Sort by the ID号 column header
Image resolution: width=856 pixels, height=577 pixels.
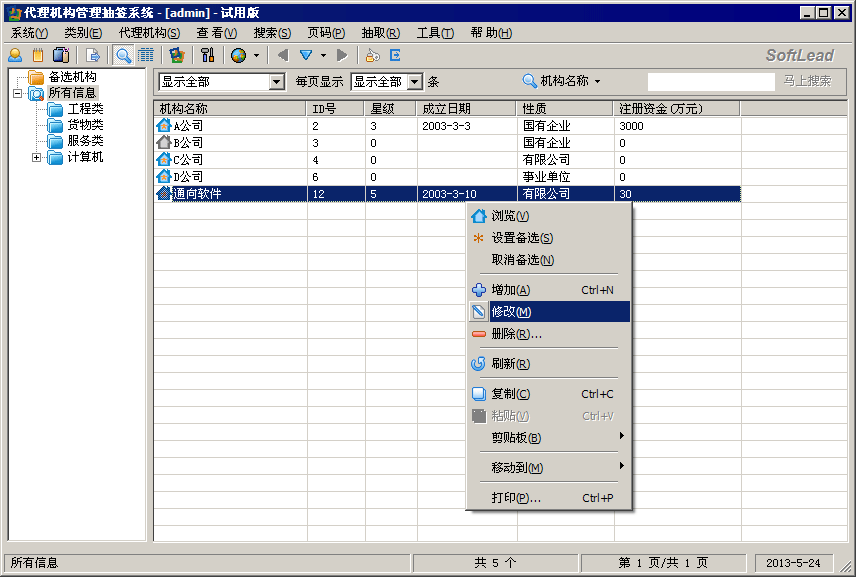tap(335, 109)
